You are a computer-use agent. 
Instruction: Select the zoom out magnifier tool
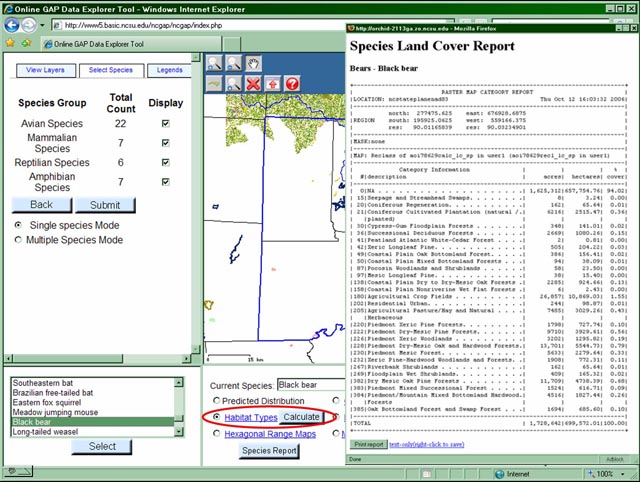coord(234,63)
